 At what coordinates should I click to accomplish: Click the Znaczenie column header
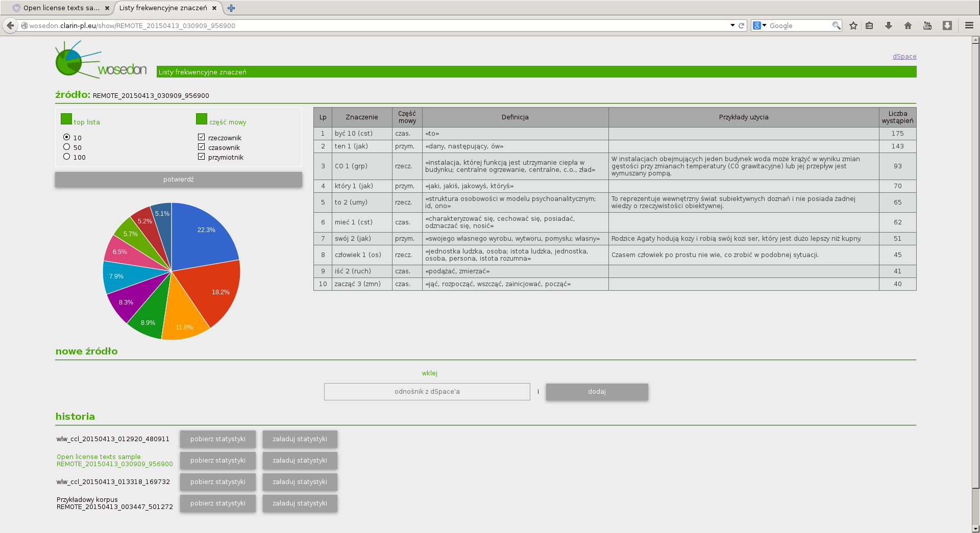coord(362,117)
